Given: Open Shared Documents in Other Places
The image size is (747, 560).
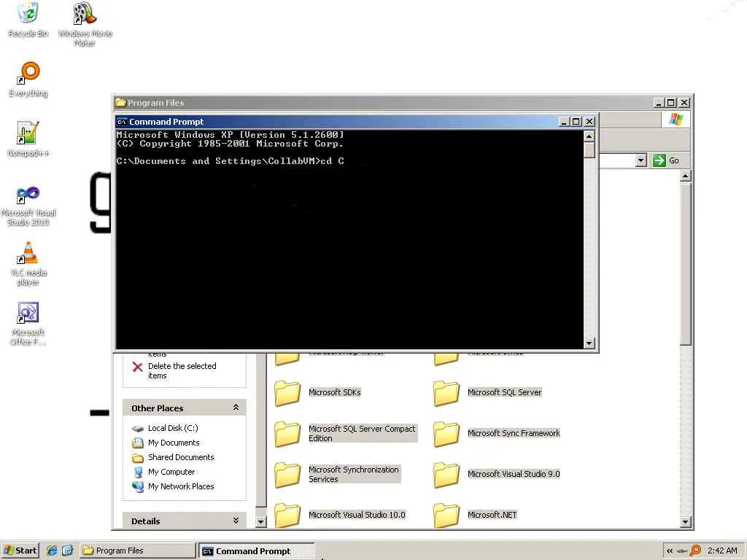Looking at the screenshot, I should (x=181, y=457).
